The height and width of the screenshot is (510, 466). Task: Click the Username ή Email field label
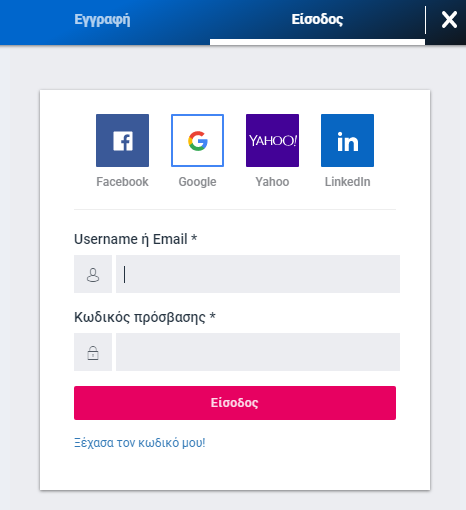tap(135, 239)
